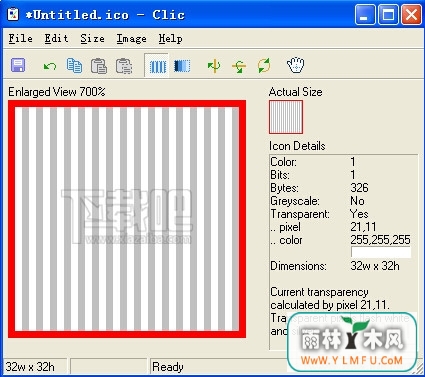The image size is (425, 377).
Task: Flip the image about the vertical axis
Action: tap(214, 66)
